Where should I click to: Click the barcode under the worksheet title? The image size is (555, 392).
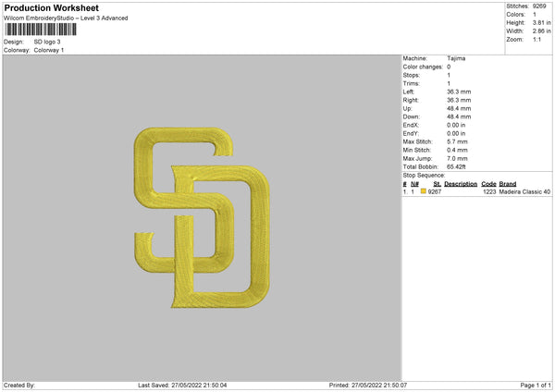click(x=41, y=30)
